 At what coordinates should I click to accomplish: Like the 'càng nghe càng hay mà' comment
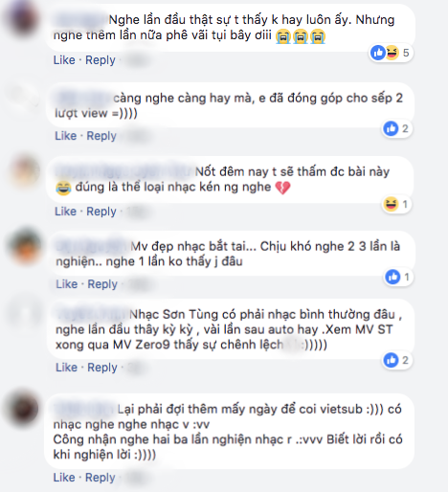(66, 136)
